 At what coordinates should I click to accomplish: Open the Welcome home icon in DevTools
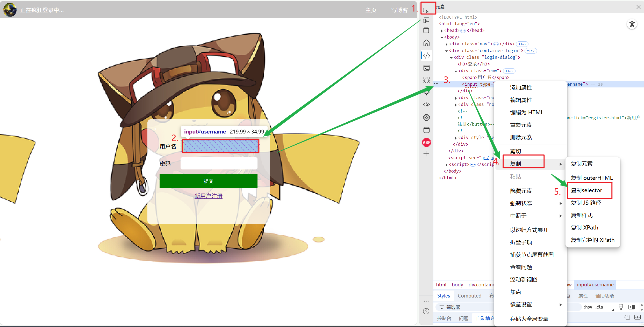pyautogui.click(x=426, y=43)
